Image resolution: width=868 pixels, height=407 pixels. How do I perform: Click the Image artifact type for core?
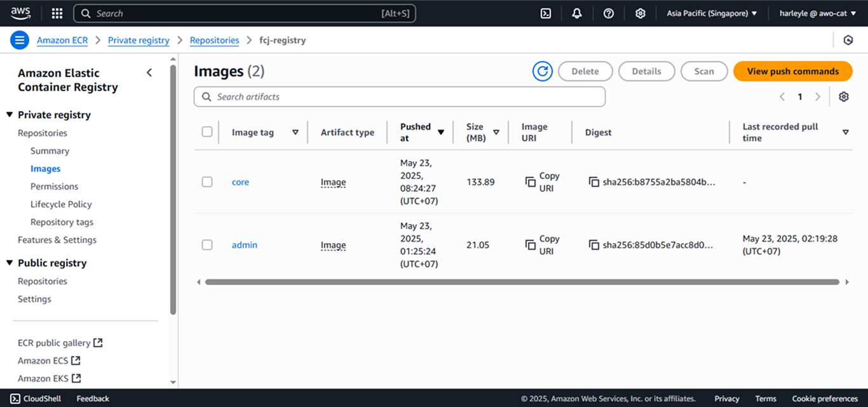(334, 183)
